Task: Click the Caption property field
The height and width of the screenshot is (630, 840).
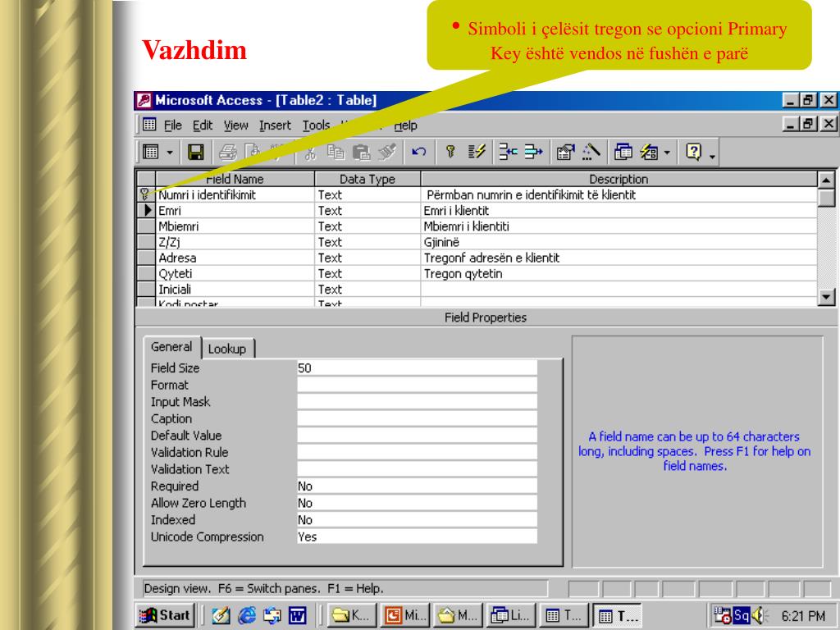Action: point(417,419)
